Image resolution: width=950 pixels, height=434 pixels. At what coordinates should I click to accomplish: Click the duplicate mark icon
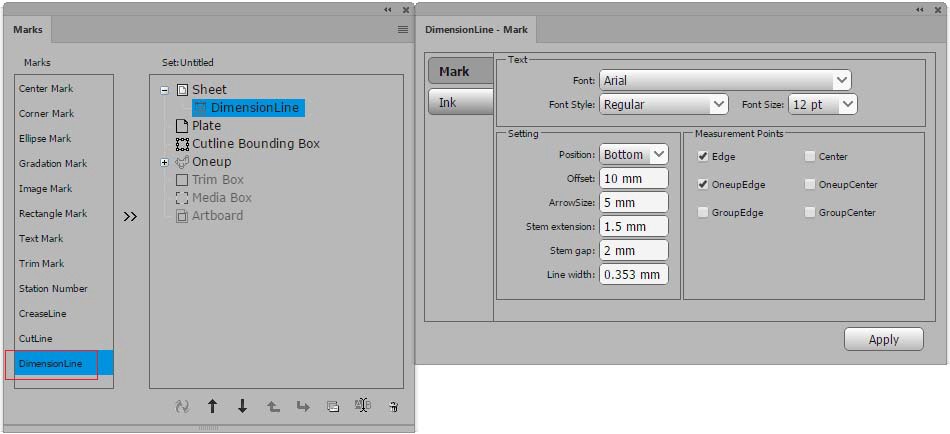[333, 407]
